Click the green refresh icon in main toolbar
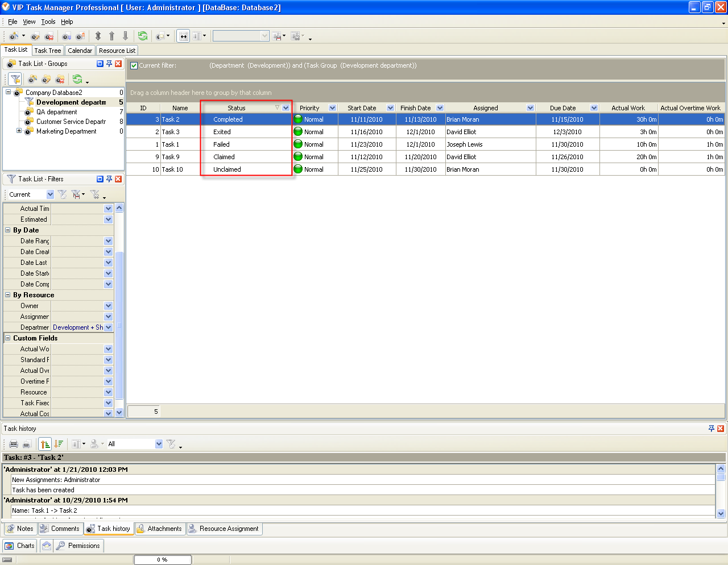The width and height of the screenshot is (728, 565). pos(143,36)
